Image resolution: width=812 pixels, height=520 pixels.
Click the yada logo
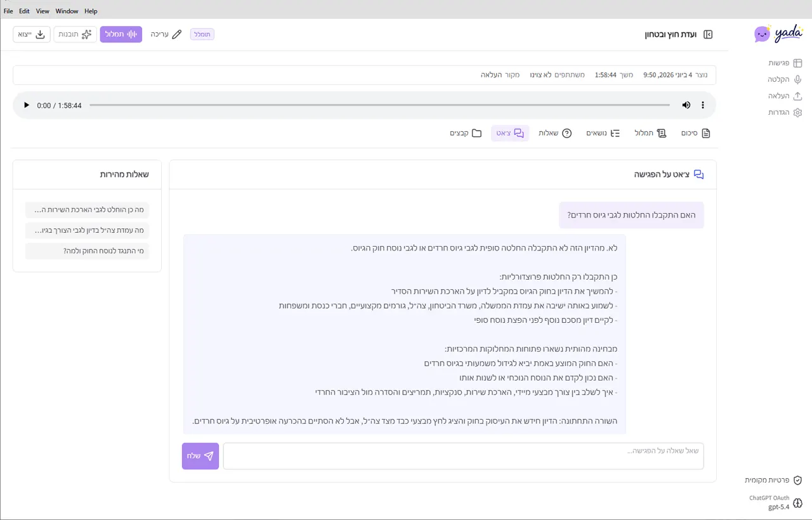tap(778, 34)
